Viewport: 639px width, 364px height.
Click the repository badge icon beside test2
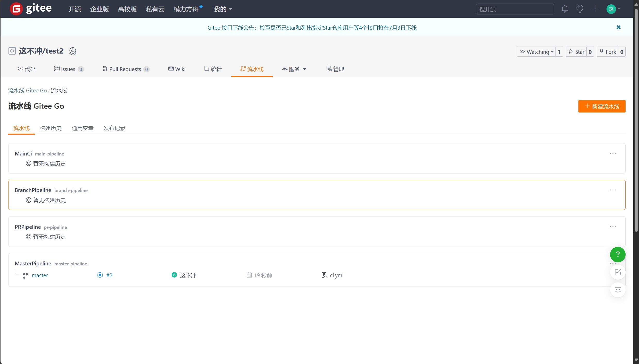[x=73, y=51]
